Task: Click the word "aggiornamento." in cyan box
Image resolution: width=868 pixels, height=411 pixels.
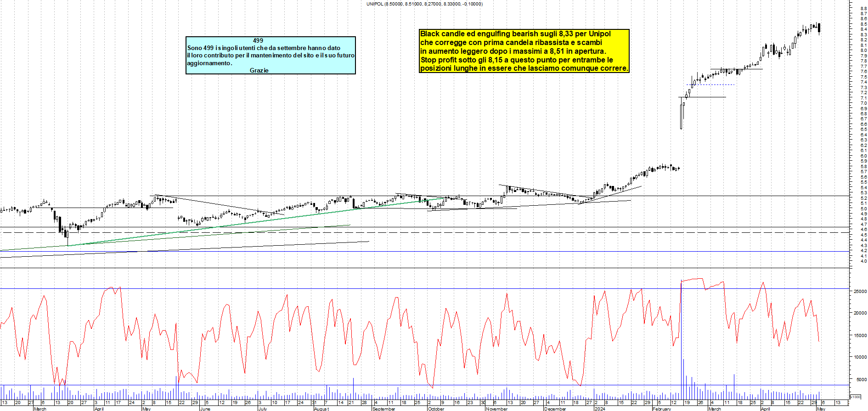Action: [209, 63]
